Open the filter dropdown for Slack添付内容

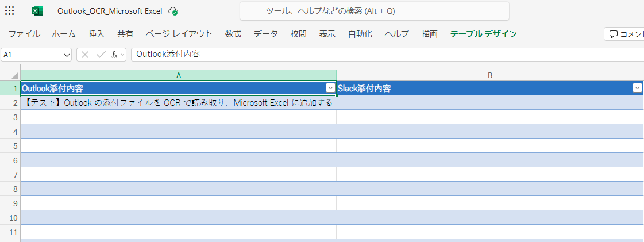click(x=637, y=87)
